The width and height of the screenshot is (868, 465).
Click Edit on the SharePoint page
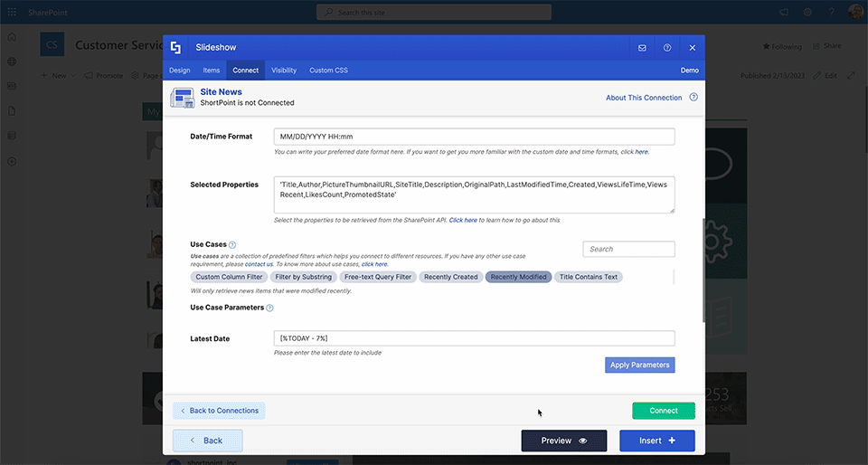click(x=826, y=76)
